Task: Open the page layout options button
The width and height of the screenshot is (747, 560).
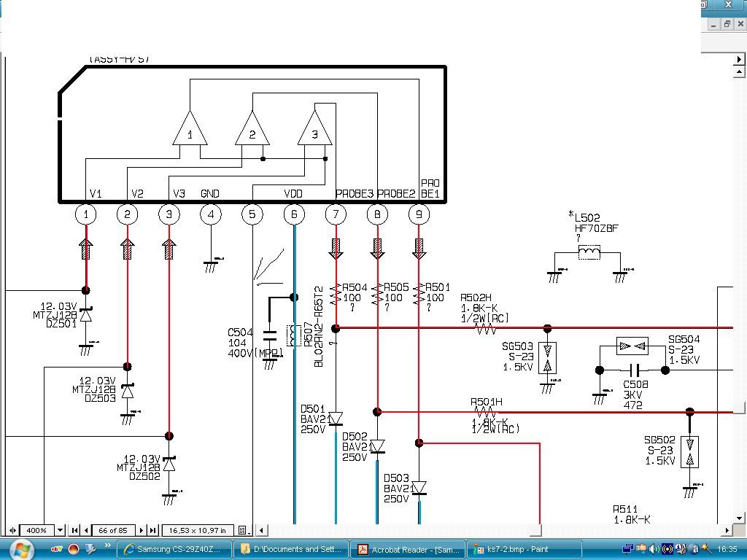Action: coord(244,530)
